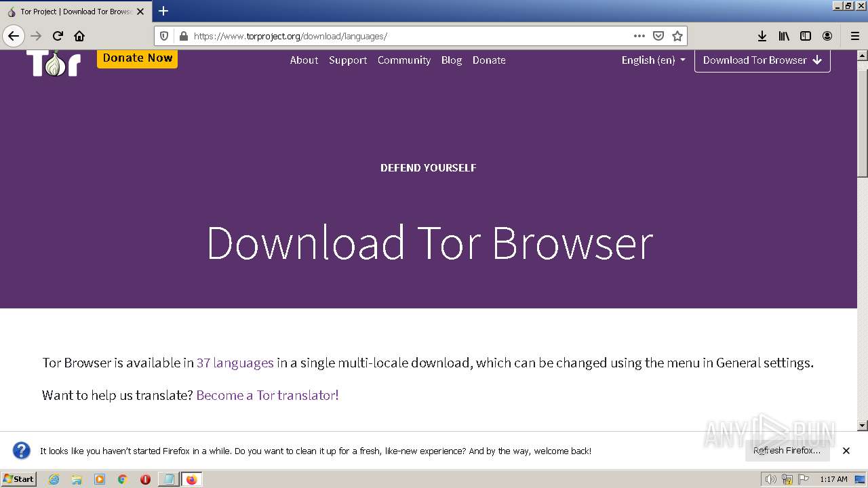868x488 pixels.
Task: Click the Donate Now button
Action: pyautogui.click(x=138, y=58)
